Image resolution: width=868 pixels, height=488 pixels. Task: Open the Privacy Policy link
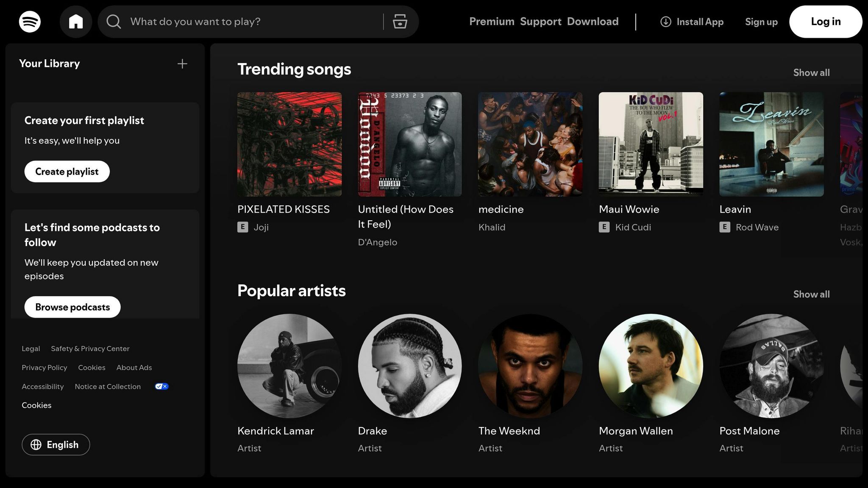44,367
